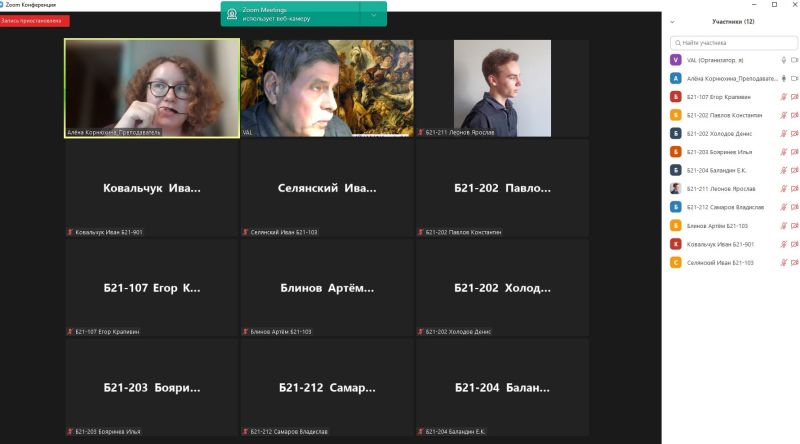Click the name 'Б21-202 Холодов Денис' in participants list
This screenshot has width=800, height=444.
719,134
